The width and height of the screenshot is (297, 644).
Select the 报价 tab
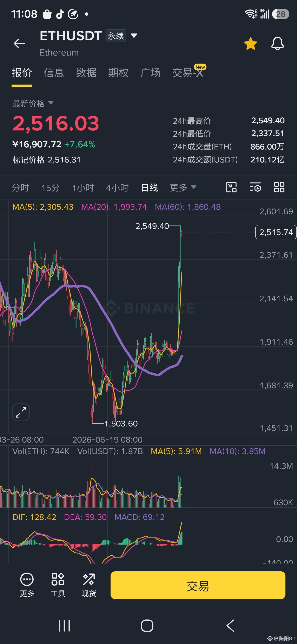tap(22, 73)
